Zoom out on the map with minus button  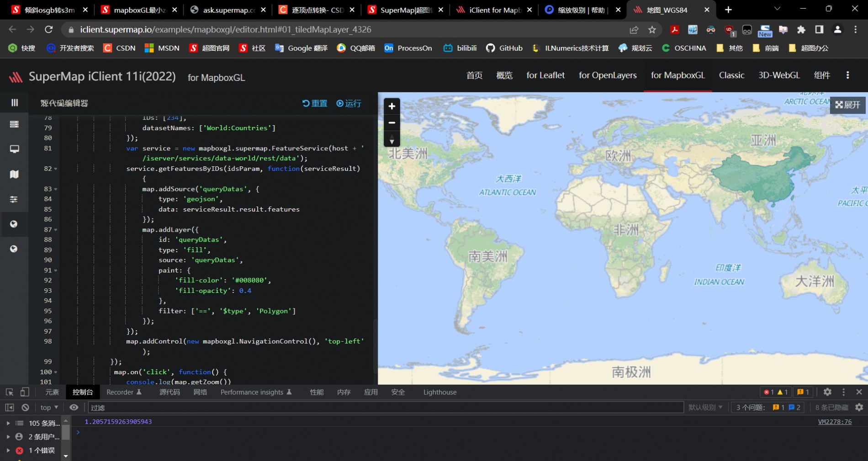click(392, 122)
